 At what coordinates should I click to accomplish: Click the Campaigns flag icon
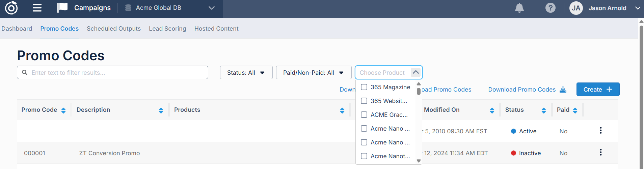click(62, 8)
